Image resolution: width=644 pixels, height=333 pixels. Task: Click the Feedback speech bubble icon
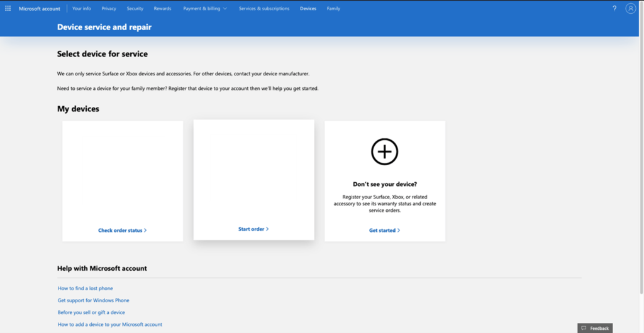click(x=584, y=328)
